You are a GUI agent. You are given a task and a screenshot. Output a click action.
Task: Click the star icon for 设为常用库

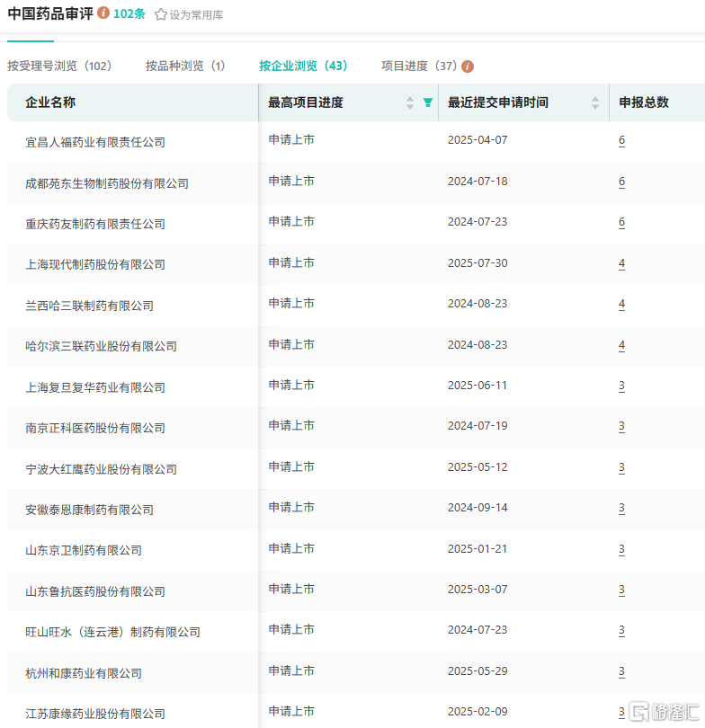[161, 14]
